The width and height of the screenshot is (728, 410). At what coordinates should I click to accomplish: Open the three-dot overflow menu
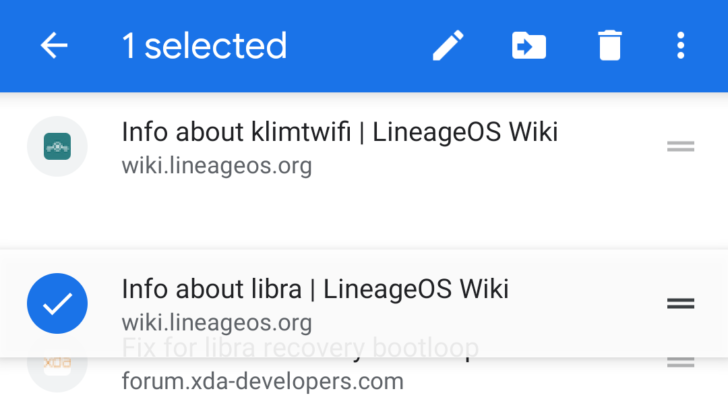(x=680, y=46)
